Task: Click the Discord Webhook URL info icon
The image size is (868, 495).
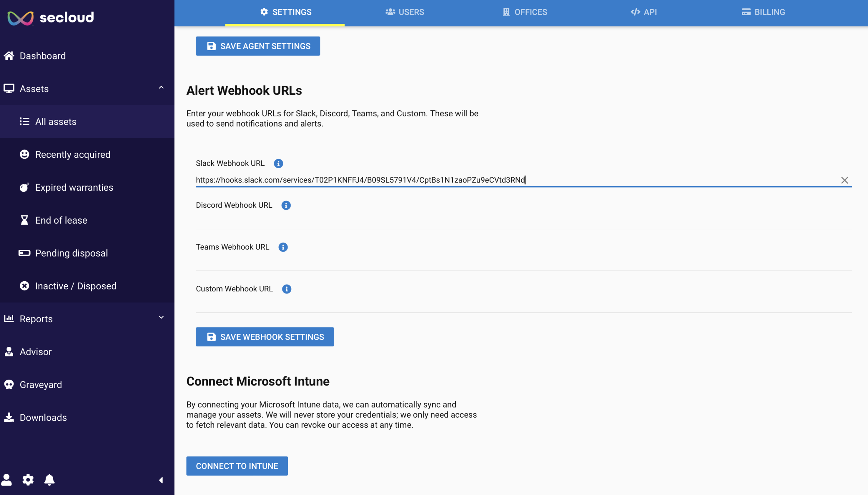Action: click(x=286, y=205)
